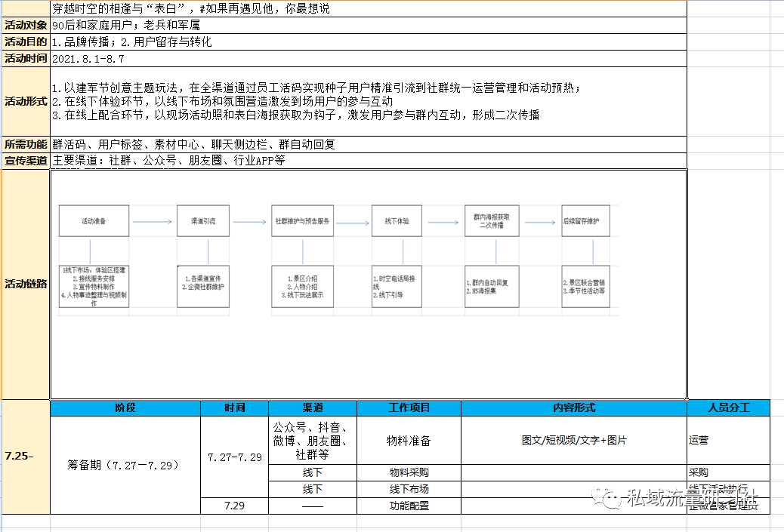This screenshot has width=784, height=532.
Task: Select the 后续留存维护 flowchart box
Action: 586,221
